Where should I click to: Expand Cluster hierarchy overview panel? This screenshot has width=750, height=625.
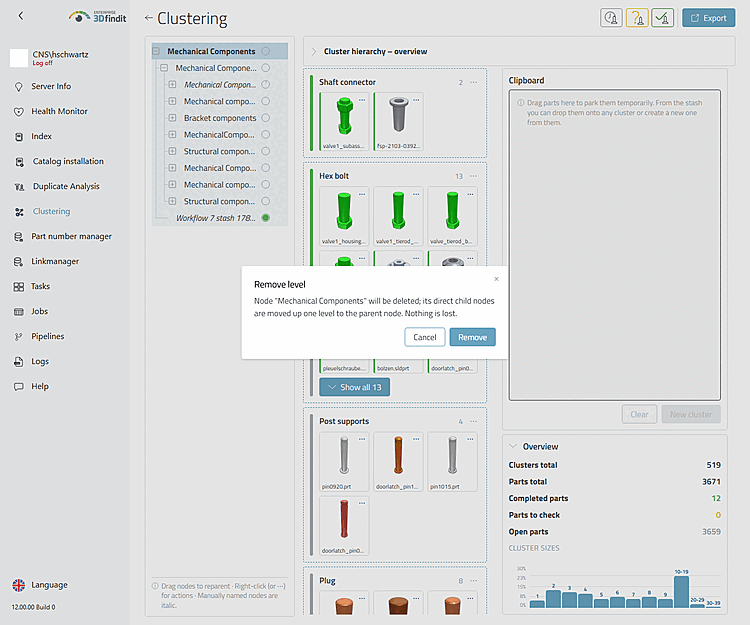(x=314, y=51)
